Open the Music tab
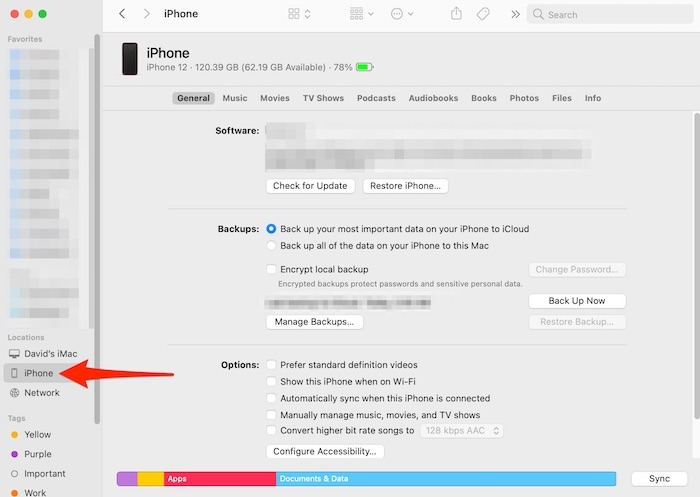The width and height of the screenshot is (700, 497). pos(235,98)
